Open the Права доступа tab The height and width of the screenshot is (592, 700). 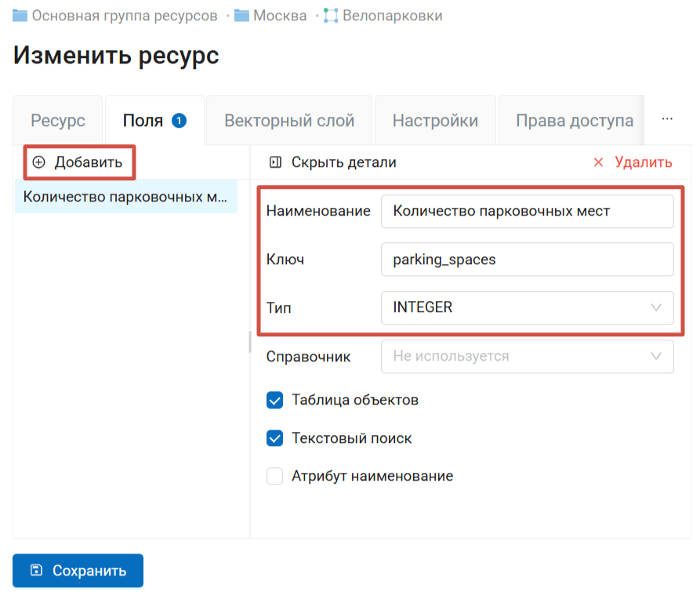pos(574,121)
